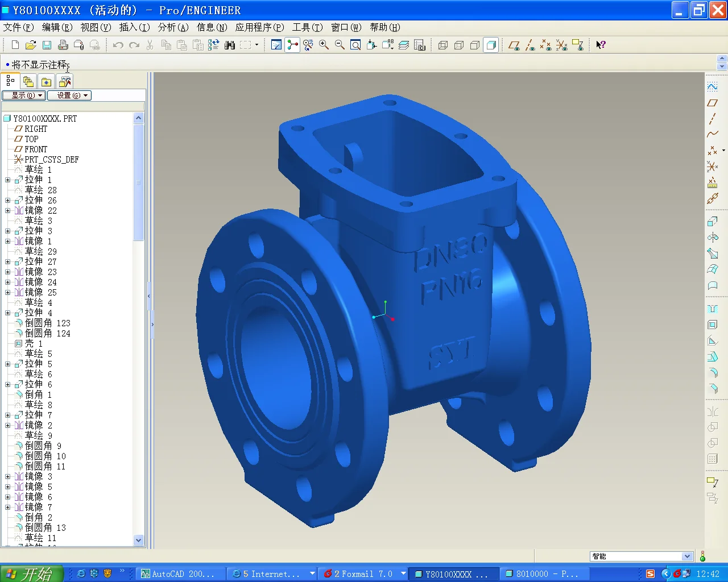The height and width of the screenshot is (582, 728).
Task: Click the 设置(G) button
Action: pos(69,95)
